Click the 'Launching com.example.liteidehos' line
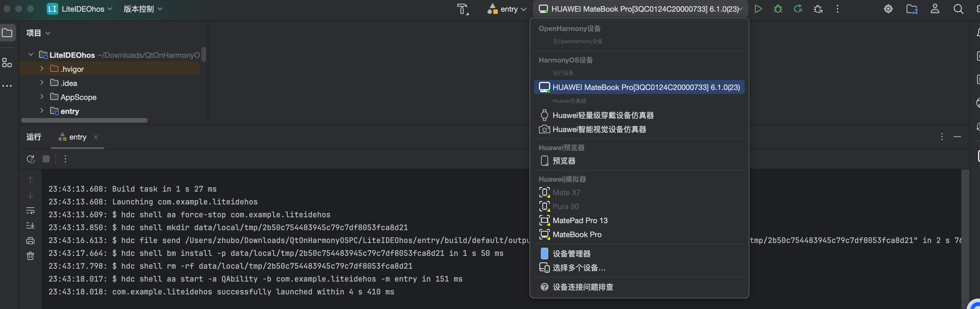 pos(153,202)
